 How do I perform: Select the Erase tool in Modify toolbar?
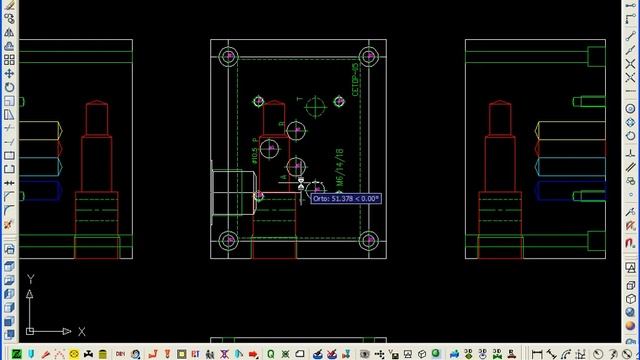coord(9,5)
